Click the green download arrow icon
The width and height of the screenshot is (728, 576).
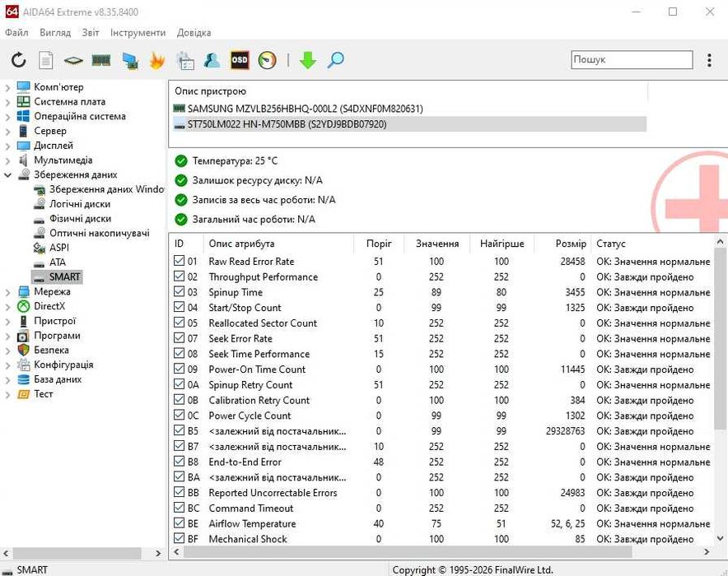(307, 60)
